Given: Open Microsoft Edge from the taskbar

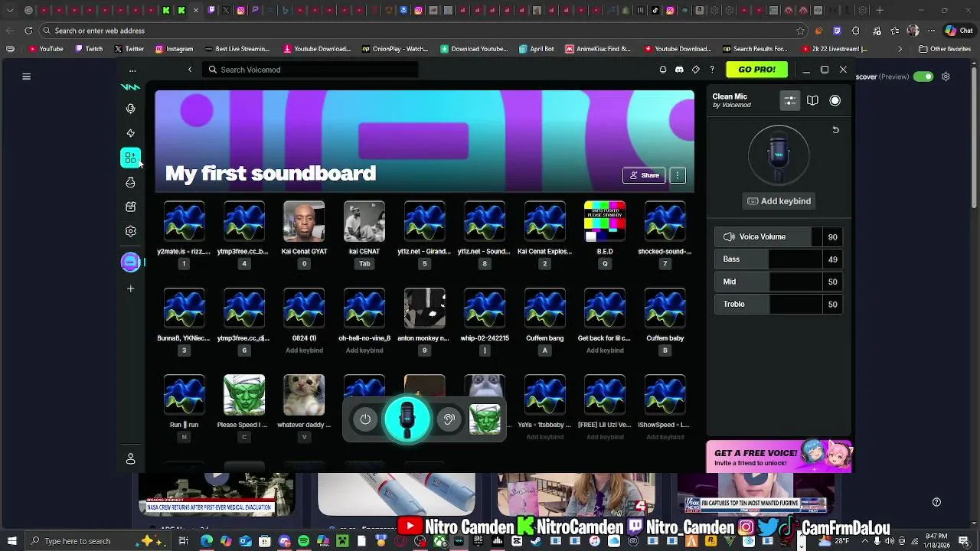Looking at the screenshot, I should pyautogui.click(x=207, y=541).
